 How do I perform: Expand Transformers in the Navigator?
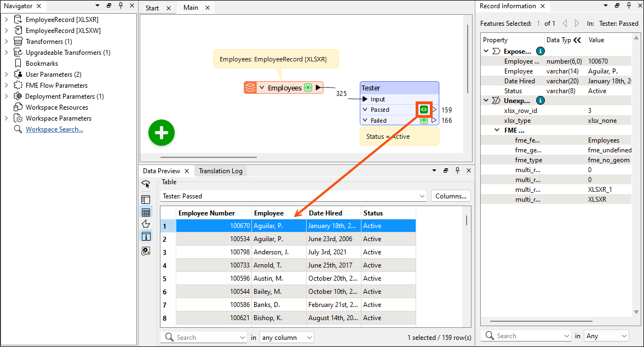tap(5, 41)
